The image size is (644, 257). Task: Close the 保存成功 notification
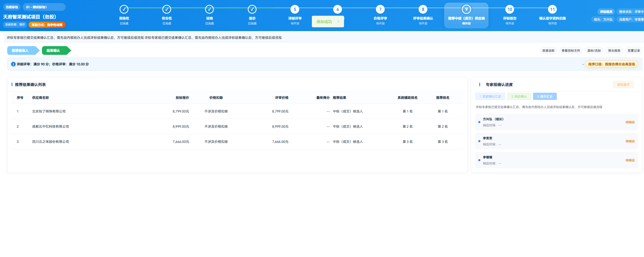338,22
